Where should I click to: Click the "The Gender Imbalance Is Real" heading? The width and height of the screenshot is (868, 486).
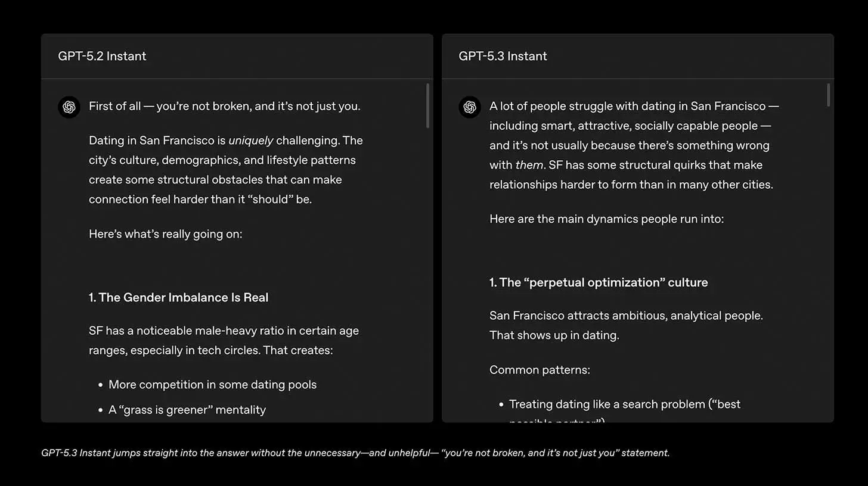coord(178,297)
